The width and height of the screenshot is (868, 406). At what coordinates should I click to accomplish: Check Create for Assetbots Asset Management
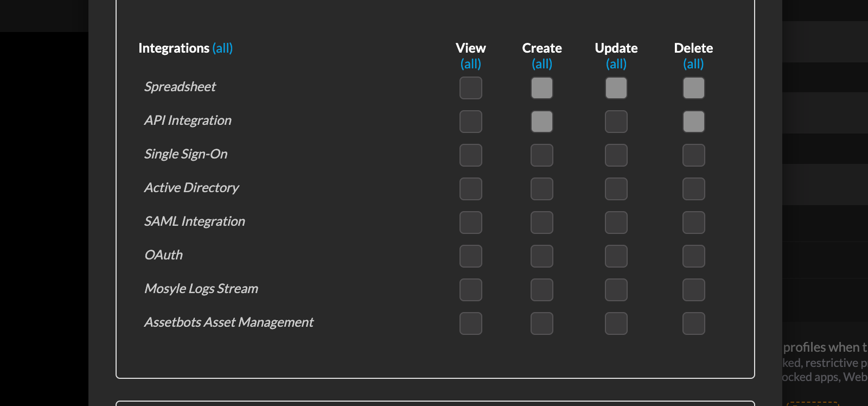(x=542, y=323)
